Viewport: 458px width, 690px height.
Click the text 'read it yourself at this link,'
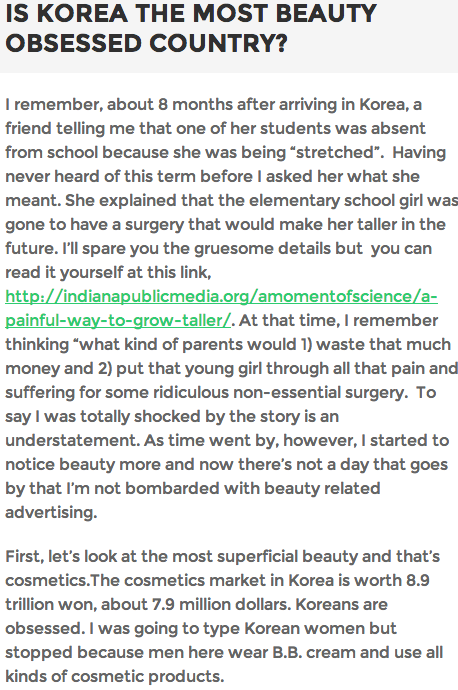(109, 273)
